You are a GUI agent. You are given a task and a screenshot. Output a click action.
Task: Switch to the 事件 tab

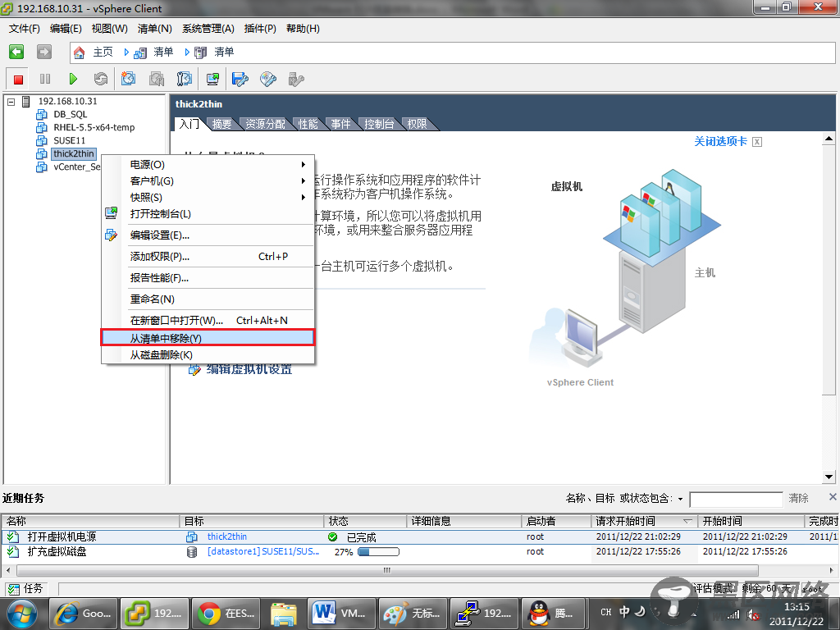(340, 124)
